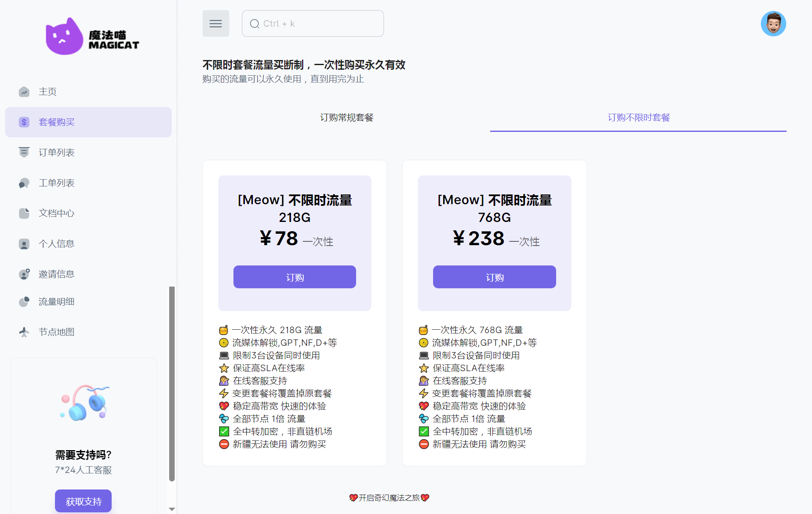812x514 pixels.
Task: Select the 工单列表 chat bubble icon
Action: [x=24, y=183]
